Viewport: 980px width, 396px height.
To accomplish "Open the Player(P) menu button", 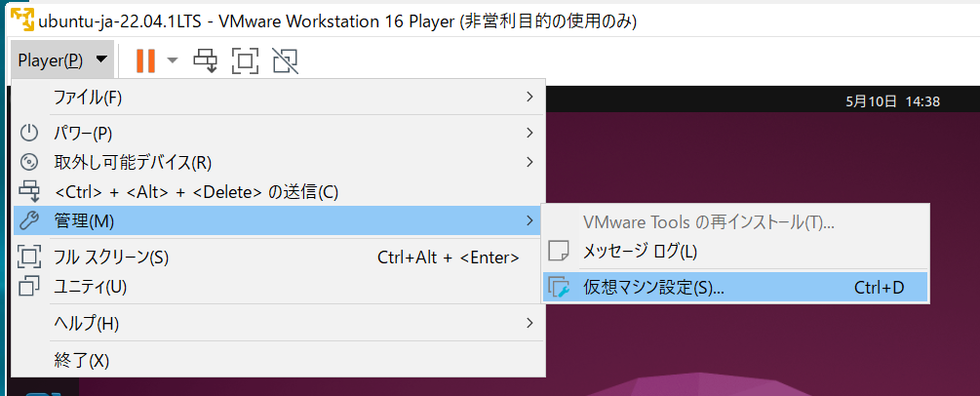I will tap(62, 60).
